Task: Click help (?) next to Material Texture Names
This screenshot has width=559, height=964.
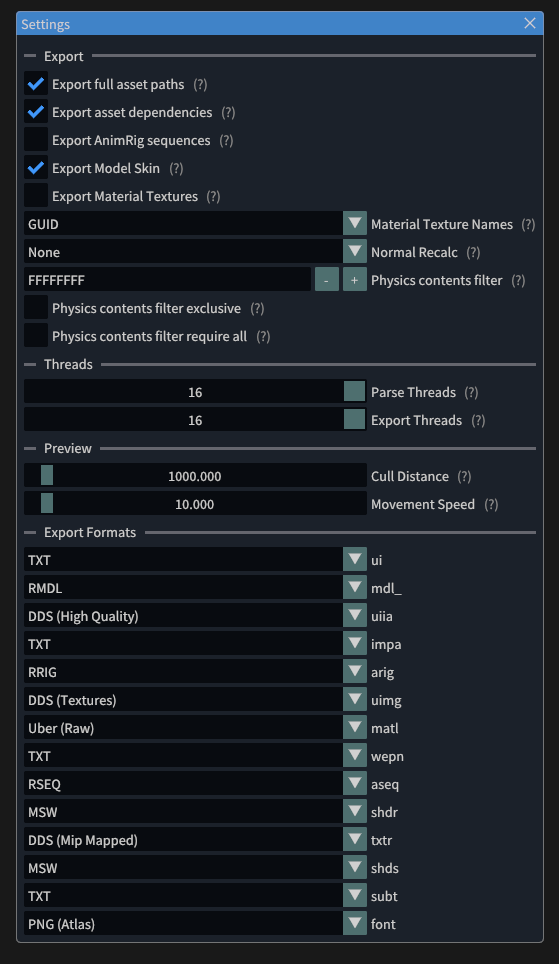Action: point(528,224)
